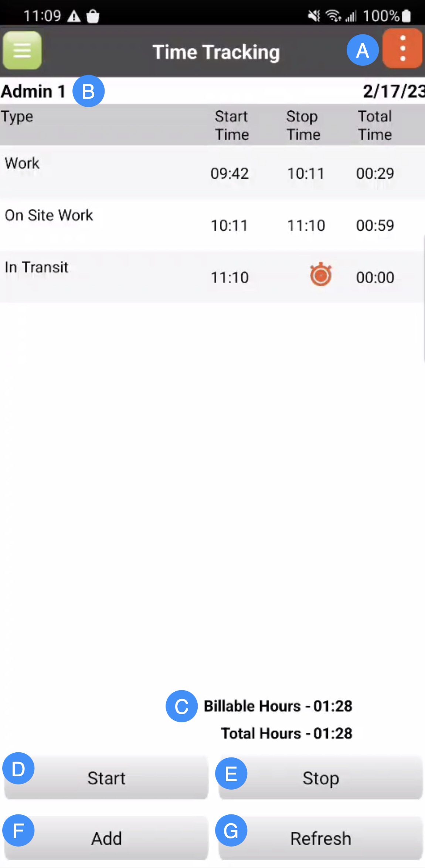The width and height of the screenshot is (425, 868).
Task: Tap the Admin 1 user name
Action: point(33,91)
